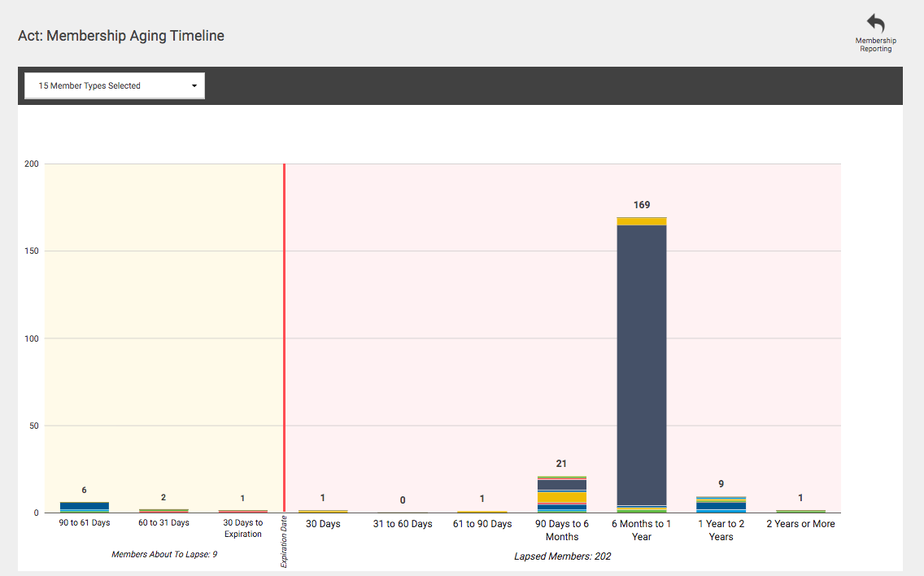Image resolution: width=924 pixels, height=576 pixels.
Task: Click the '2 Years or More' axis label
Action: click(x=800, y=524)
